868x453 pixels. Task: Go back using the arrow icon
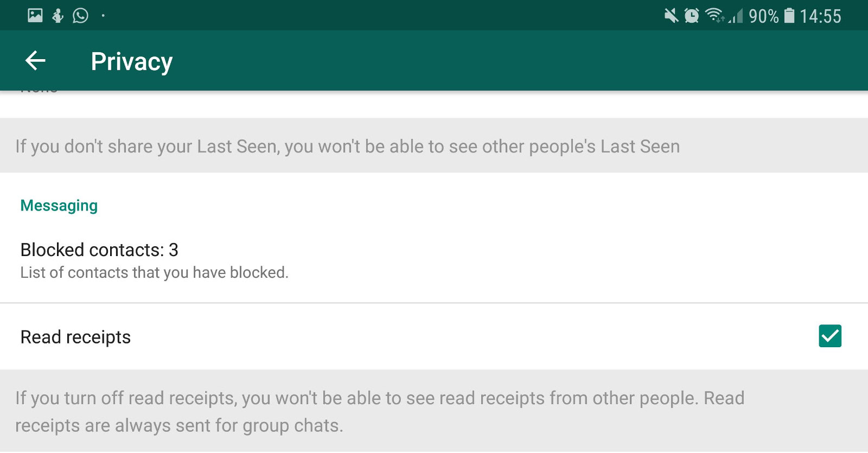[x=35, y=60]
